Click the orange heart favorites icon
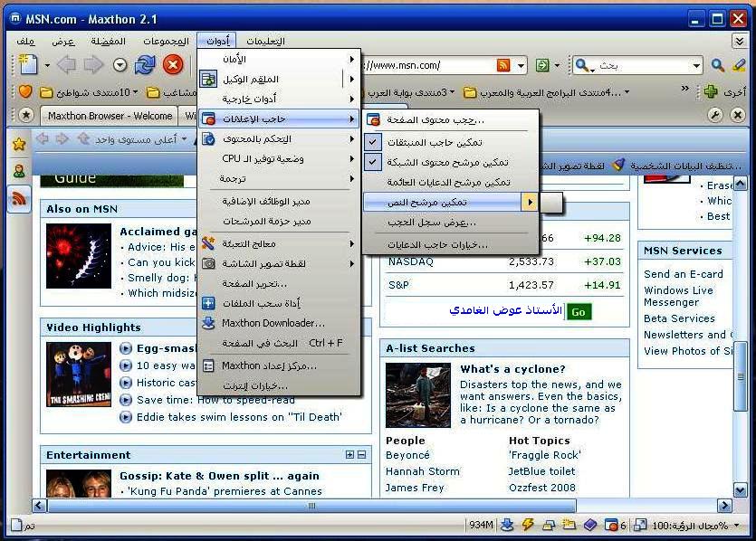The width and height of the screenshot is (756, 541). [25, 91]
